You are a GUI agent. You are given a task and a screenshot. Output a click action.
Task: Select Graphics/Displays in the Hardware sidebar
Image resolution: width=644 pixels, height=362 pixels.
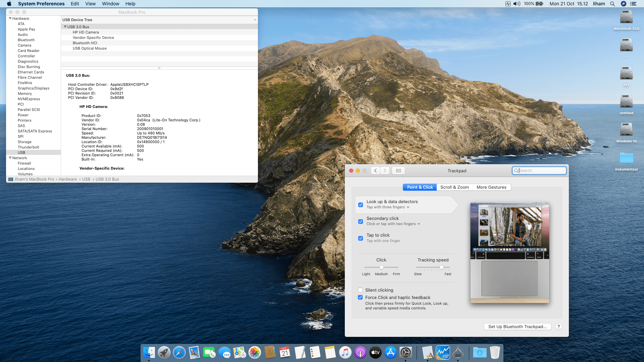[x=33, y=88]
